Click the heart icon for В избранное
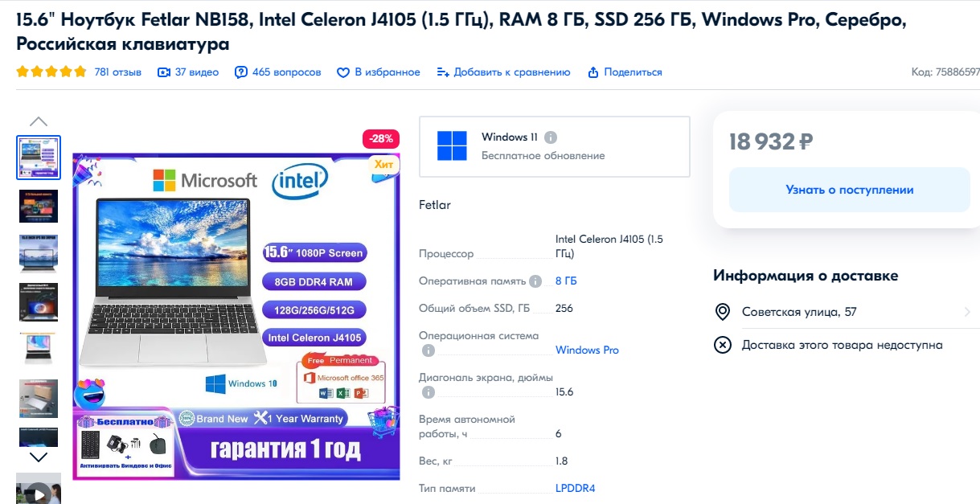The height and width of the screenshot is (504, 980). click(343, 72)
